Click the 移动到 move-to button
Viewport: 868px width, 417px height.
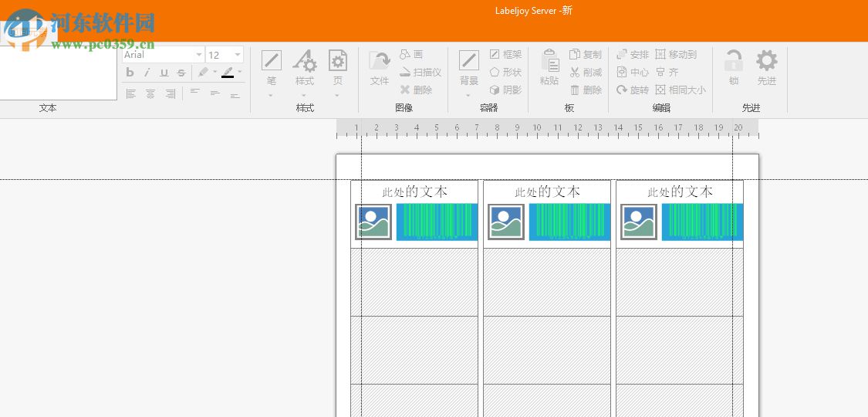pyautogui.click(x=676, y=54)
